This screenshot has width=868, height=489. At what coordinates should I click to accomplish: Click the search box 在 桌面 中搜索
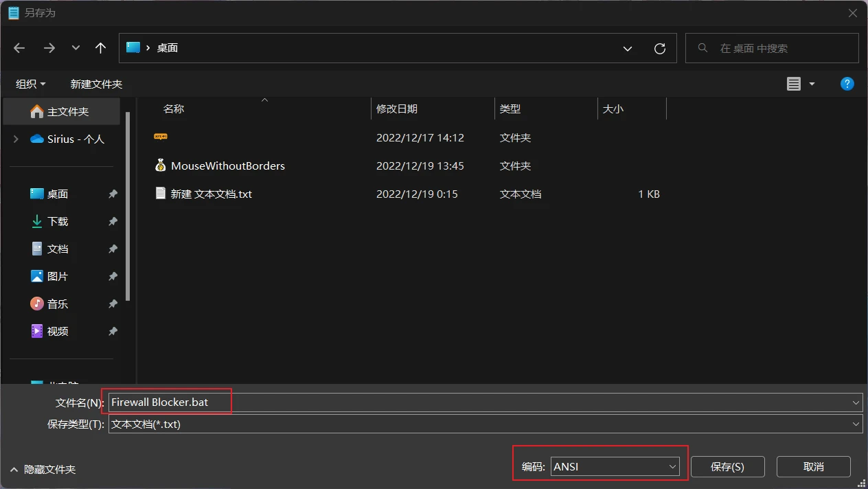[x=772, y=48]
